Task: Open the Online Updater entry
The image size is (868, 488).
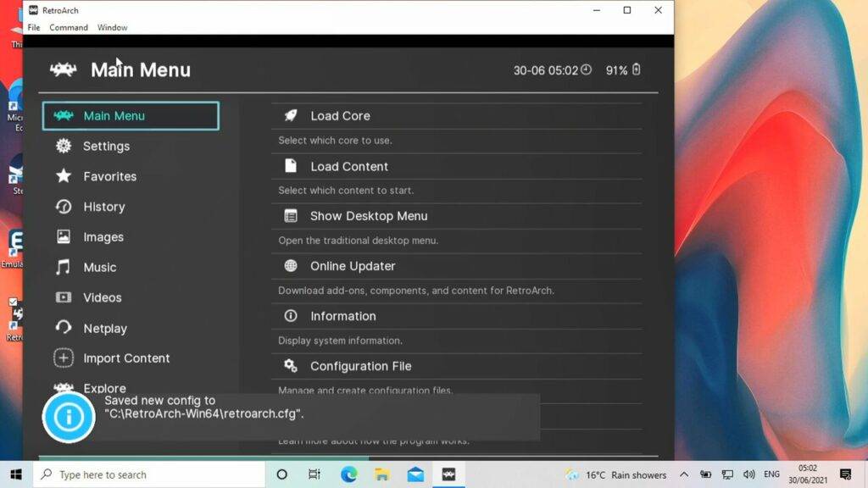Action: (x=457, y=266)
